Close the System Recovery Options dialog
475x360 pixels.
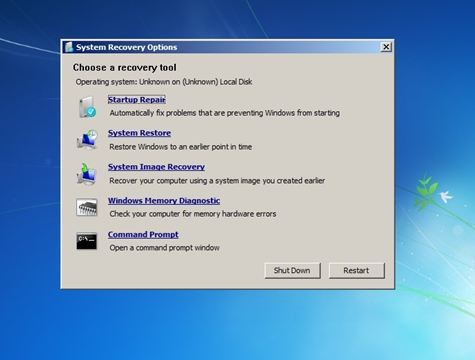(386, 47)
